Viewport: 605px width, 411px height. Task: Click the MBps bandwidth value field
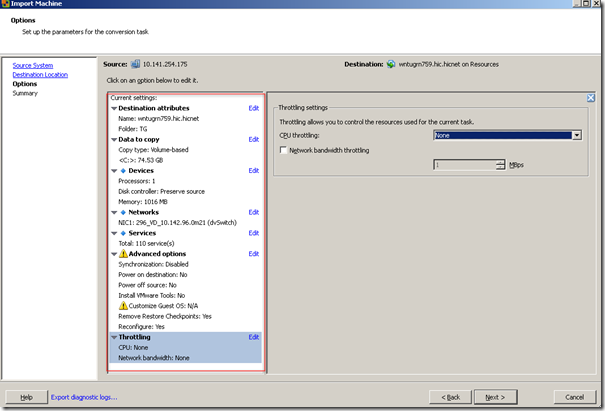pos(465,165)
